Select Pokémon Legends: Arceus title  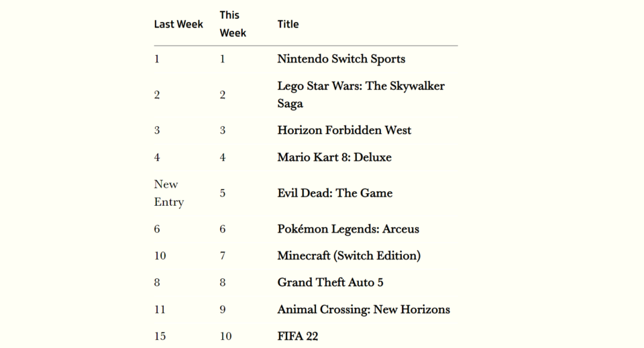pos(348,229)
